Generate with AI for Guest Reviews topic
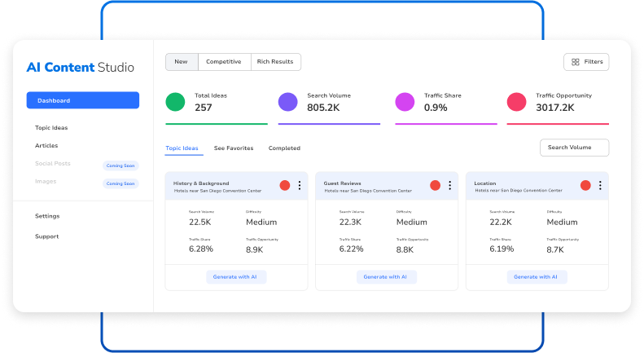The width and height of the screenshot is (644, 353). [387, 277]
